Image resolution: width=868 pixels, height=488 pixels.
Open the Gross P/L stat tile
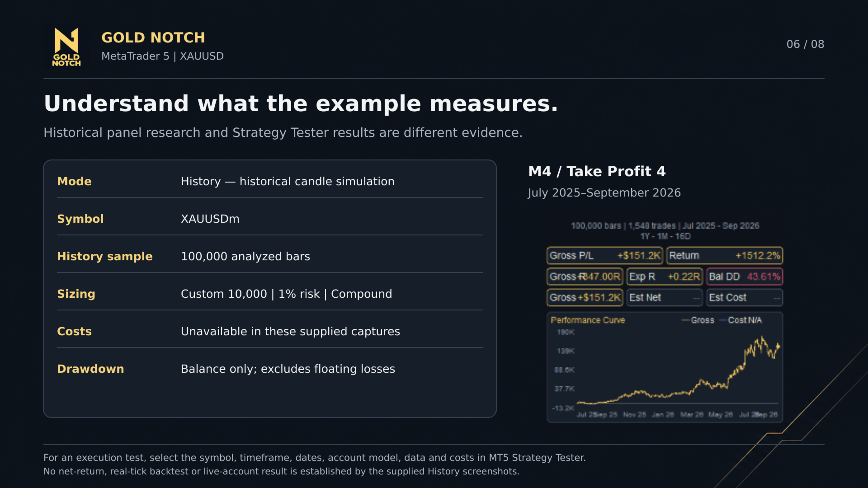(x=605, y=255)
